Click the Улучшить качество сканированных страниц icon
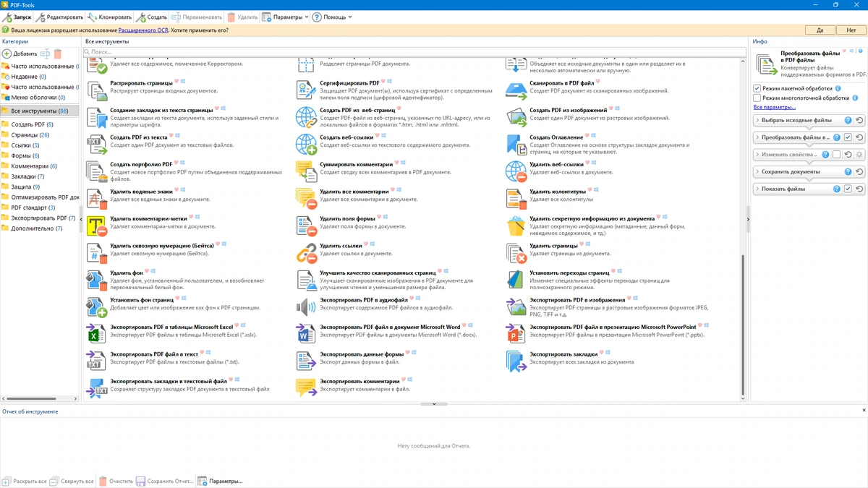 (306, 280)
